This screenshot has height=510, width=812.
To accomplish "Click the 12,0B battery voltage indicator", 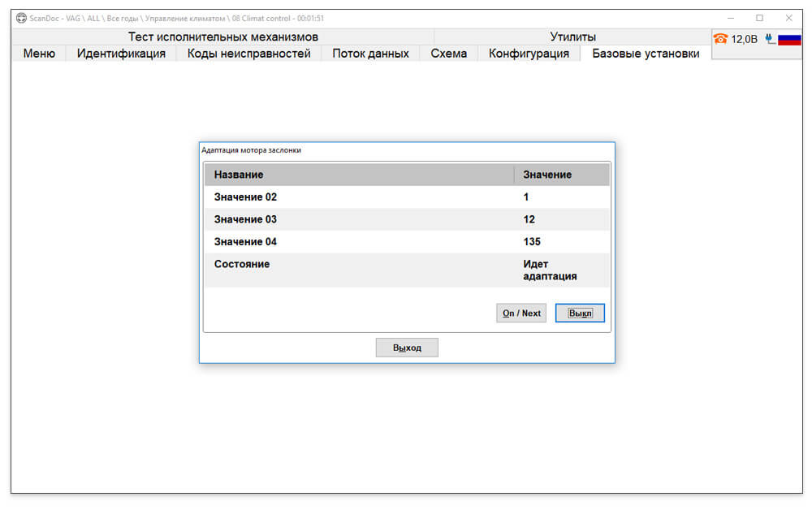I will point(744,39).
